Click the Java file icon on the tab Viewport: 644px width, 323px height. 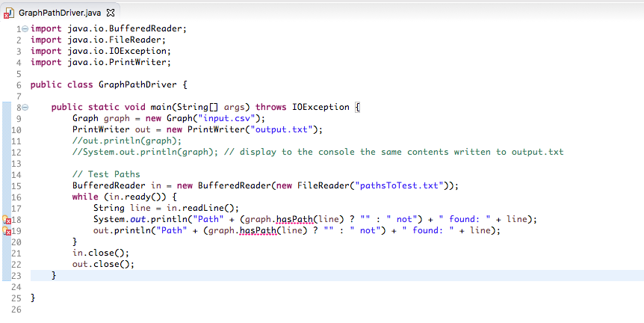9,13
